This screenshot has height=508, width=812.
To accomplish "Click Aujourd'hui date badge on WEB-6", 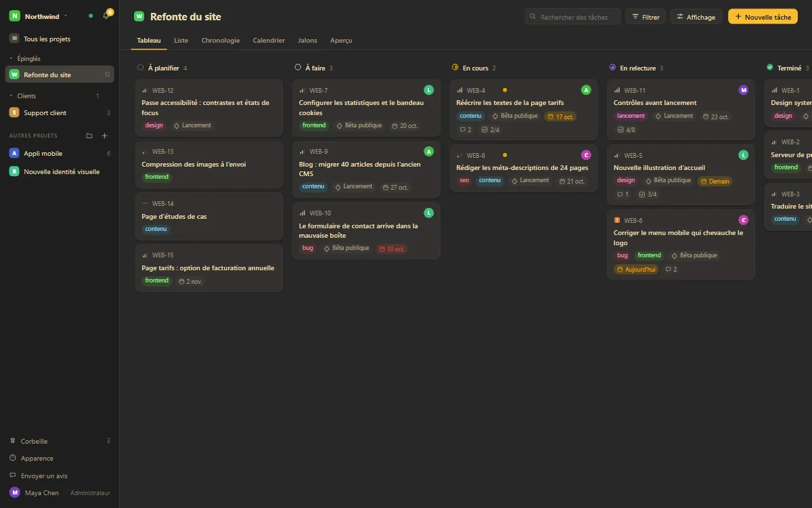I will [636, 269].
